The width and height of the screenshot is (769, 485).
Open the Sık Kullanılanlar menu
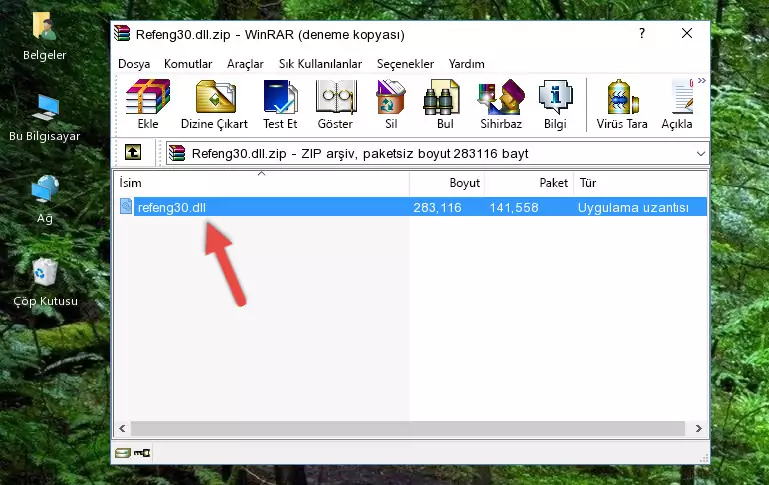click(320, 64)
